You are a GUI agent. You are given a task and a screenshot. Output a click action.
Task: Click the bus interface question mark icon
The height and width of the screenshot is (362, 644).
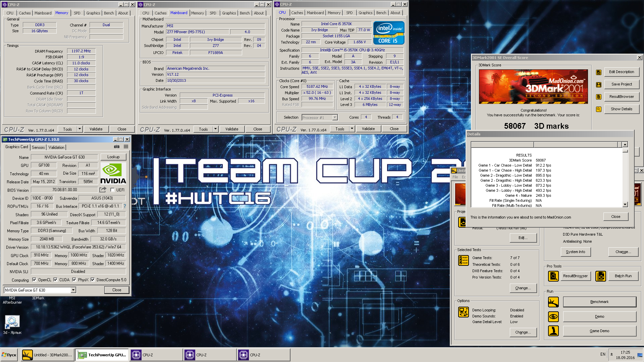pyautogui.click(x=125, y=206)
